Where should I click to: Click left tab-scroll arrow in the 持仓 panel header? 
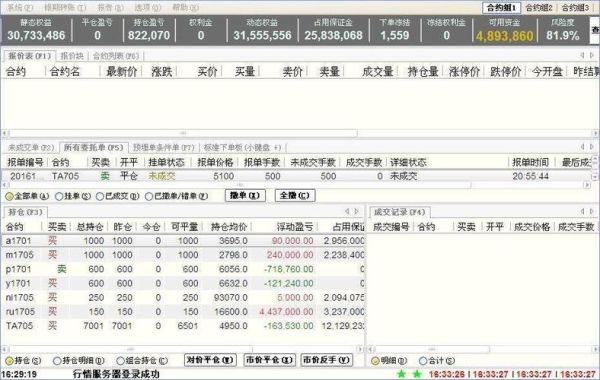pyautogui.click(x=347, y=211)
